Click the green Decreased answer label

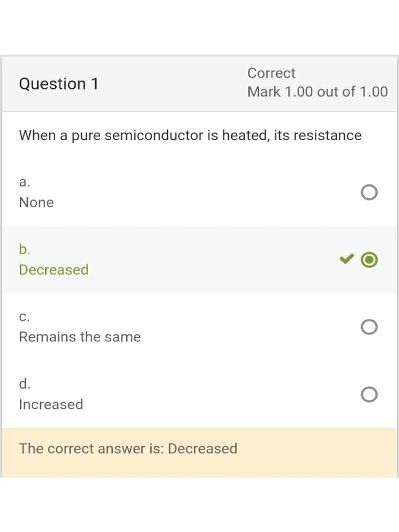(x=54, y=270)
